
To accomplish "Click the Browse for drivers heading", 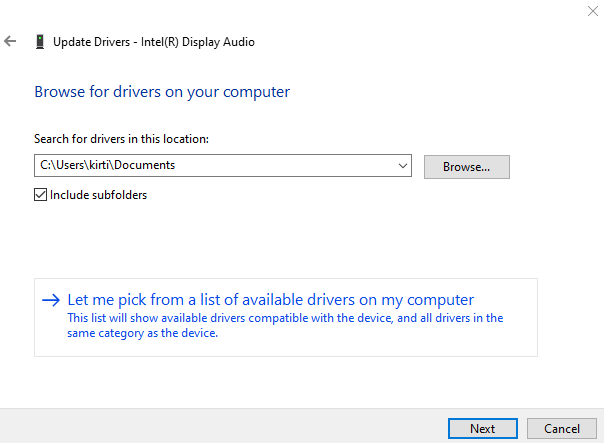I will point(162,92).
